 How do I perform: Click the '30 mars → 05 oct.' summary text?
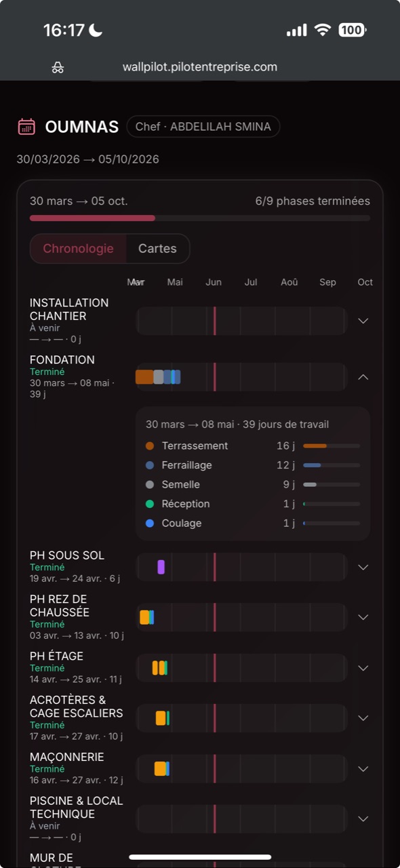point(79,201)
